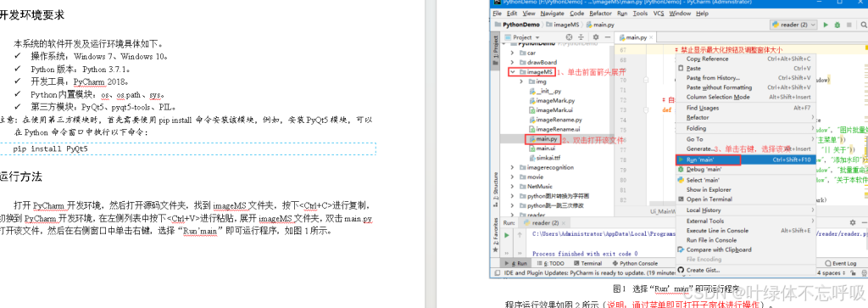
Task: Expand the movie folder arrow
Action: coord(513,176)
